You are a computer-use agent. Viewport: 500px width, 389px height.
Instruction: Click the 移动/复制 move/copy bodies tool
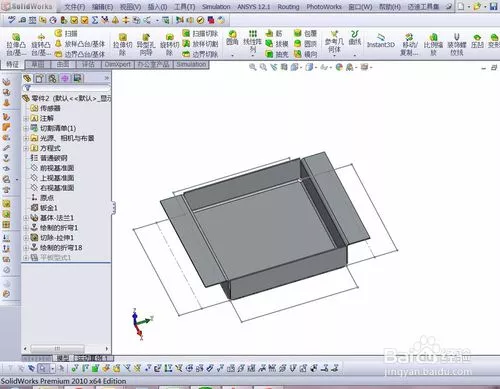click(x=410, y=44)
